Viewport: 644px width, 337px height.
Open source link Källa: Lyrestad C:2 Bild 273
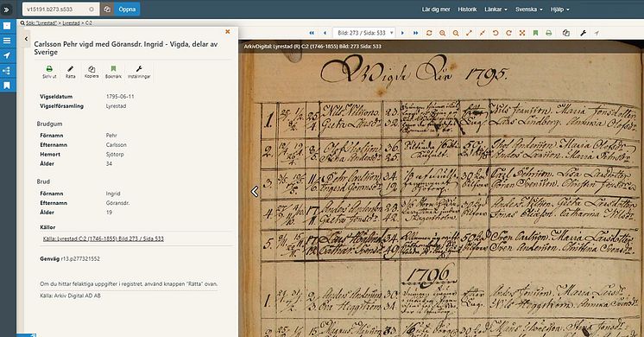click(103, 238)
